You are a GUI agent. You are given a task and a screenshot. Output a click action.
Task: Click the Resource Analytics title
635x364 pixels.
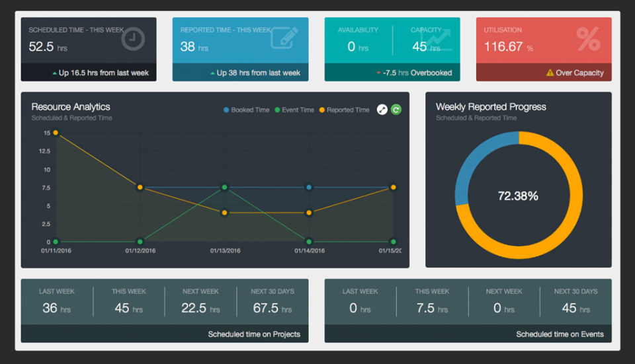71,107
